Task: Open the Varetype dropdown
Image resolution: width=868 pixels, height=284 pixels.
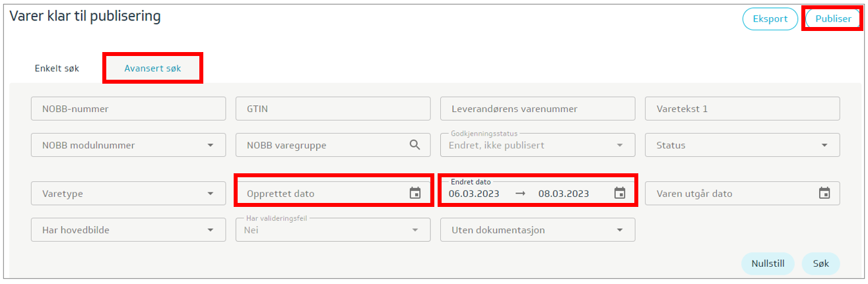Action: point(210,194)
